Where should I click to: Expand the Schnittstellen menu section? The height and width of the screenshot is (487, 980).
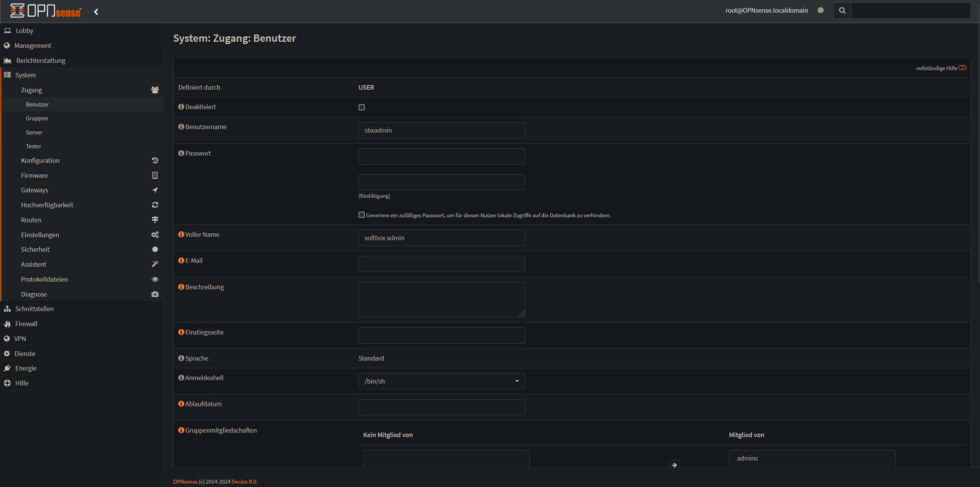coord(34,309)
